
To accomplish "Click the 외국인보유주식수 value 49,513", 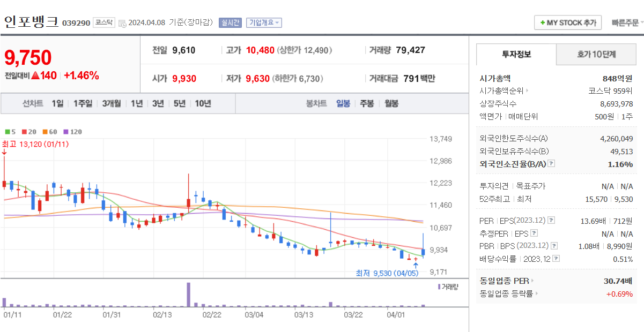I will tap(621, 152).
